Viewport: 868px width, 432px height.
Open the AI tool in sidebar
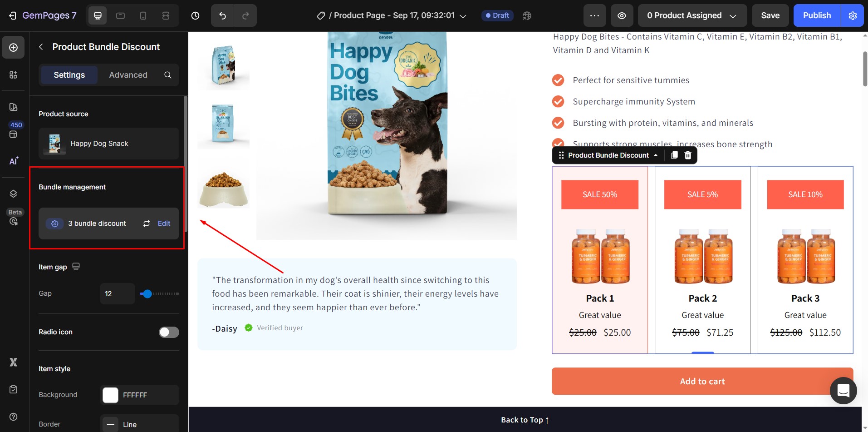click(x=14, y=161)
